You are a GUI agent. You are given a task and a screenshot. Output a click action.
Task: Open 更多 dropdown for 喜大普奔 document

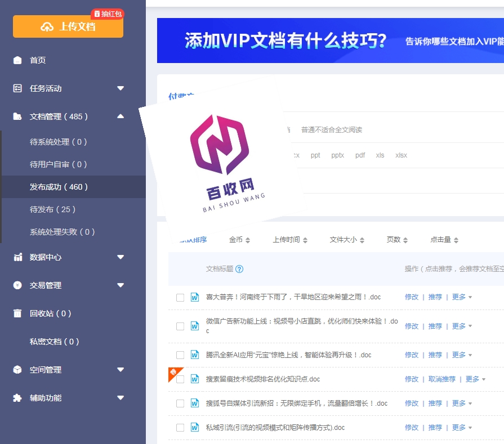pos(462,297)
